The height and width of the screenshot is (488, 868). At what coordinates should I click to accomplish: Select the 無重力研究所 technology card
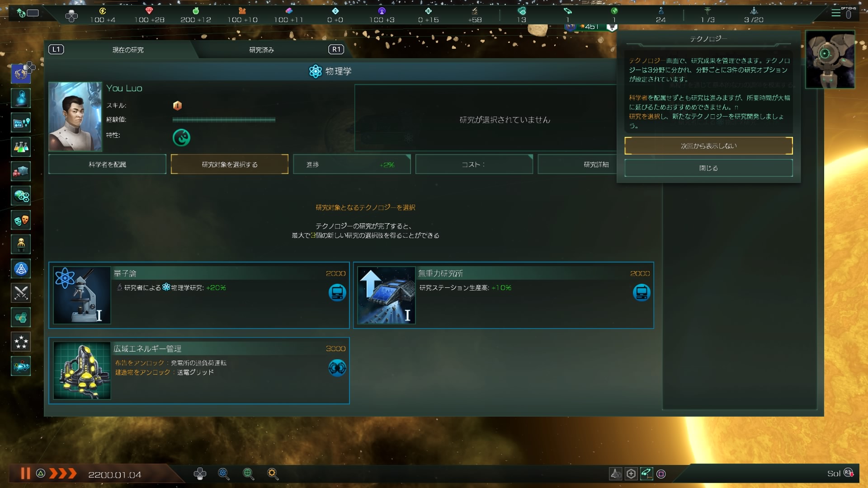point(503,295)
